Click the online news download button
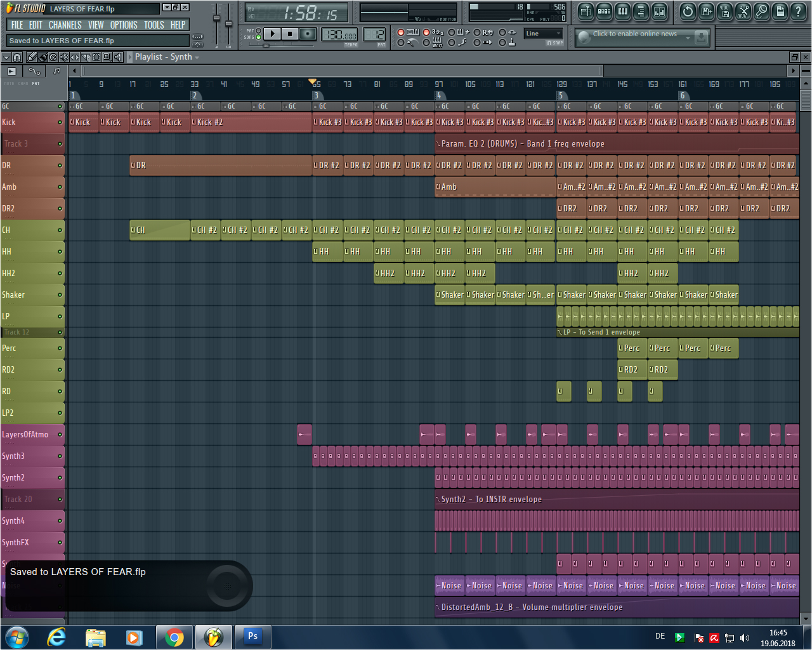 tap(701, 37)
